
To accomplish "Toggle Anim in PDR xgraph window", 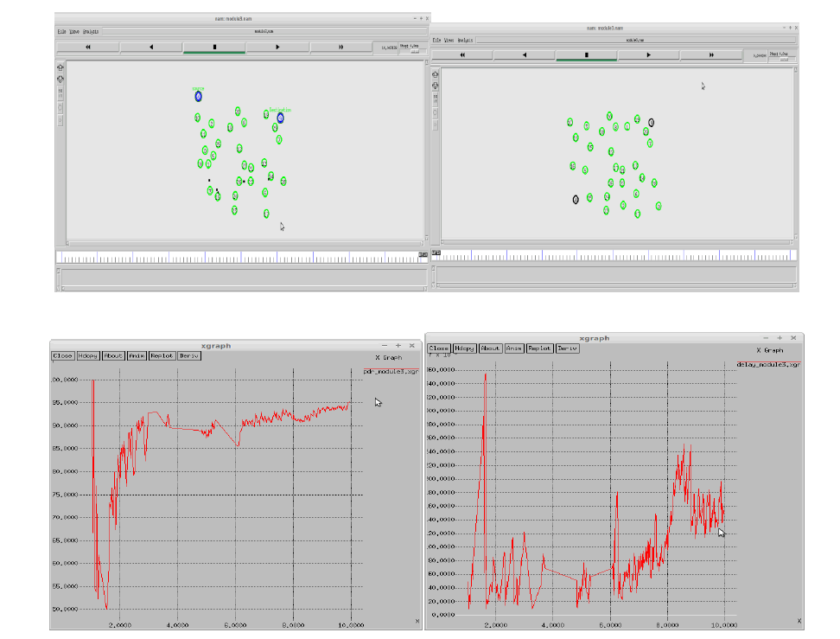I will click(x=137, y=355).
